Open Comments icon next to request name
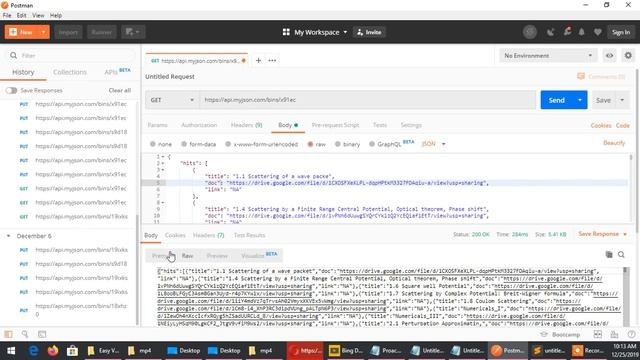The image size is (640, 360). click(x=580, y=76)
